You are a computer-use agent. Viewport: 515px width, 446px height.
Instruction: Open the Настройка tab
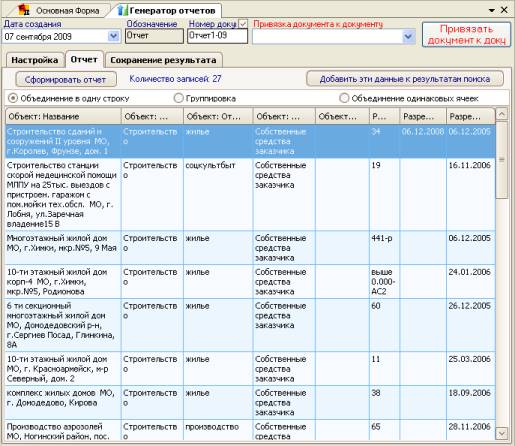click(35, 60)
